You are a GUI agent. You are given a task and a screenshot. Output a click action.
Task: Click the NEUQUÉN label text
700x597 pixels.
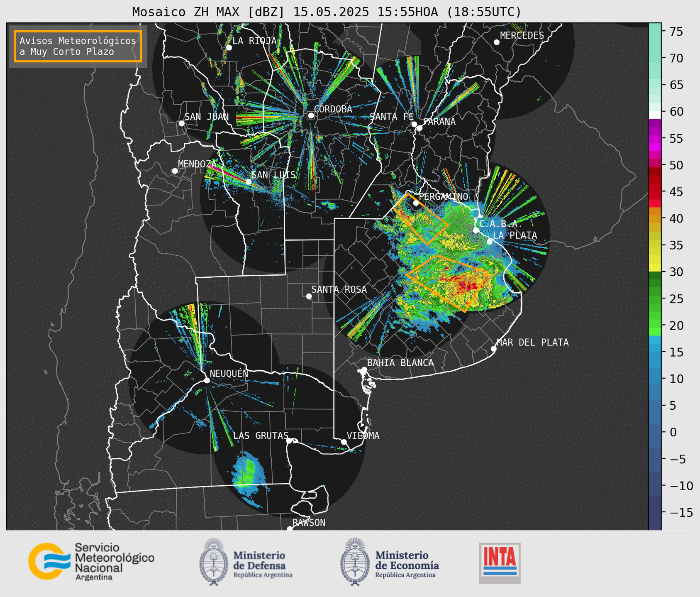click(x=229, y=374)
